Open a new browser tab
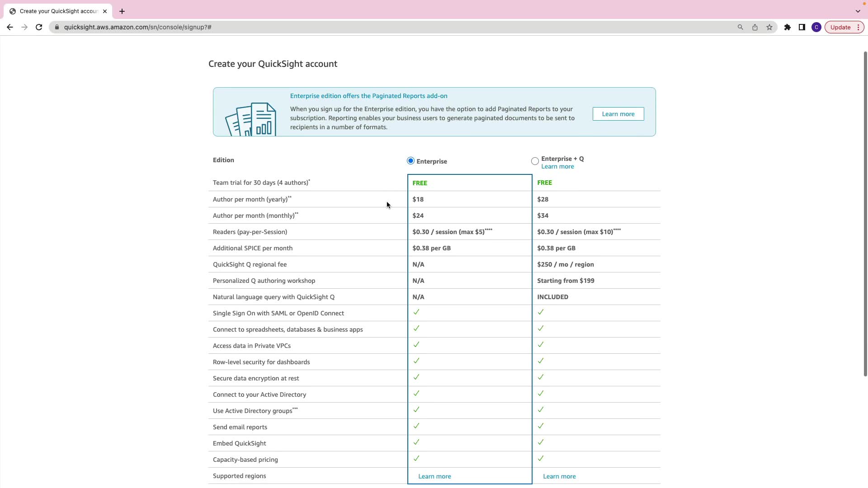The width and height of the screenshot is (868, 488). (122, 11)
